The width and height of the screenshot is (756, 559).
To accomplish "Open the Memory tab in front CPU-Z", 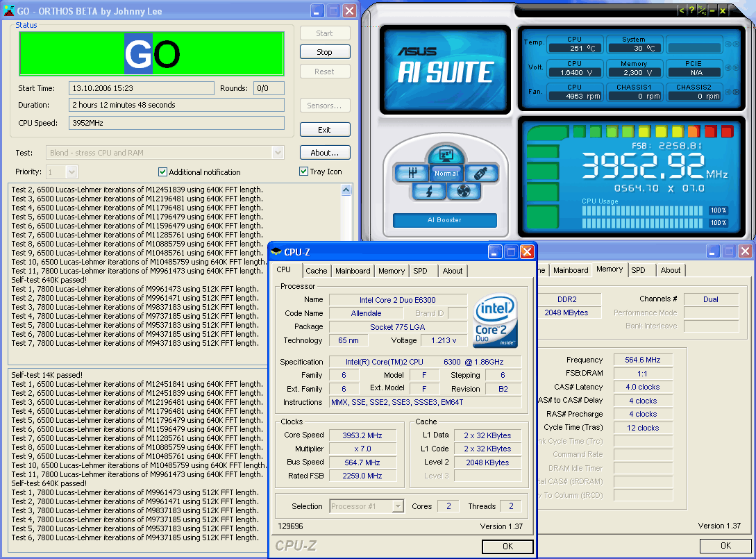I will click(392, 271).
